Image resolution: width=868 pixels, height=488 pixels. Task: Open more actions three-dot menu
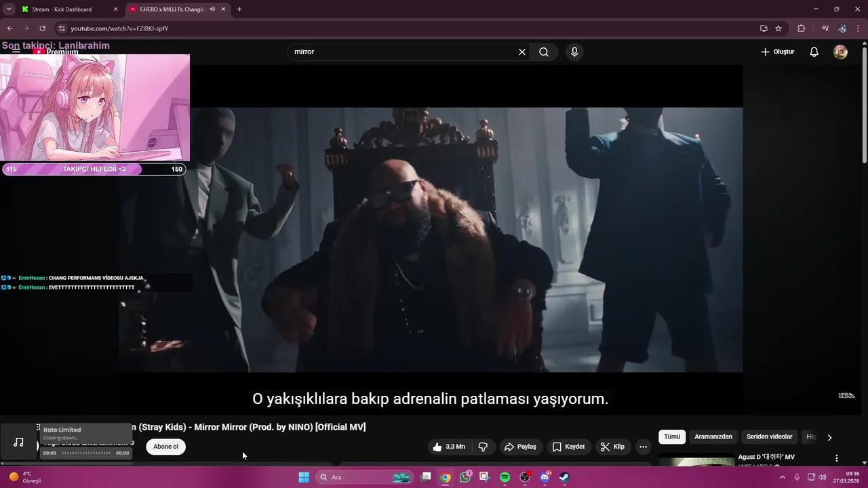(643, 447)
